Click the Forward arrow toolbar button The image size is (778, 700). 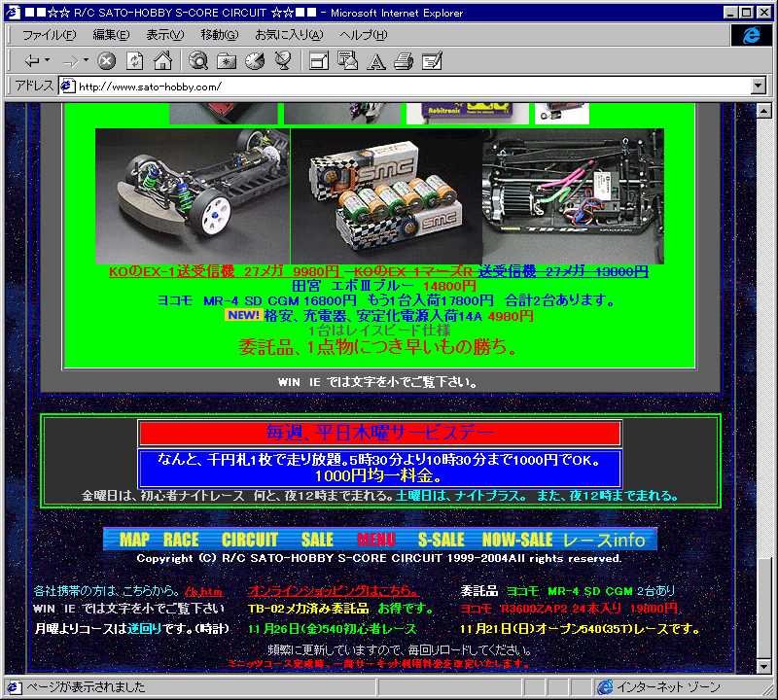[x=70, y=61]
